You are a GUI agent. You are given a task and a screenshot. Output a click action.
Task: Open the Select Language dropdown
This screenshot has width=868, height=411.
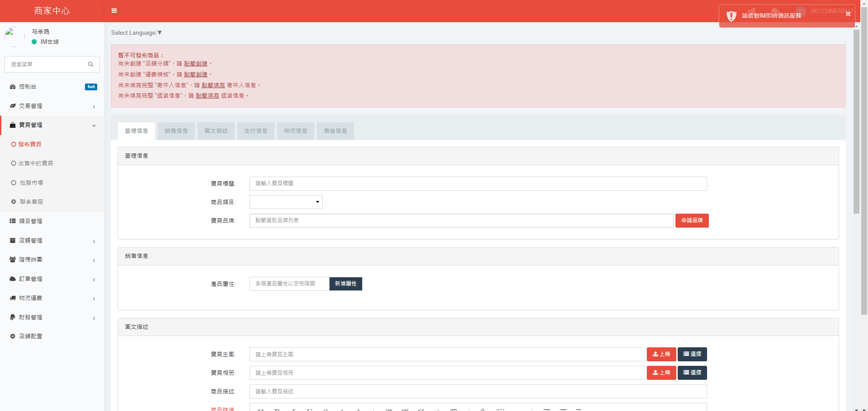pyautogui.click(x=136, y=33)
